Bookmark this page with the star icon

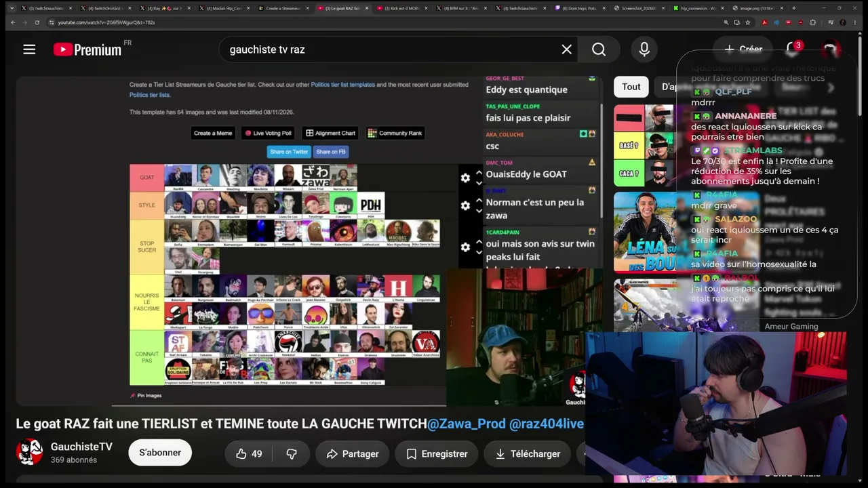[748, 22]
